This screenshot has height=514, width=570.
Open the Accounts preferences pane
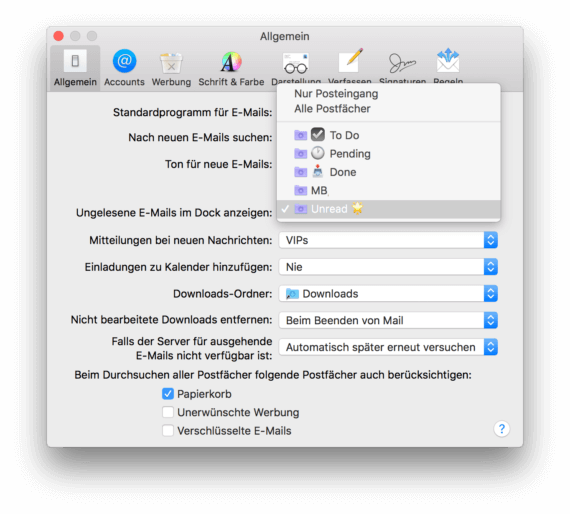pos(124,68)
